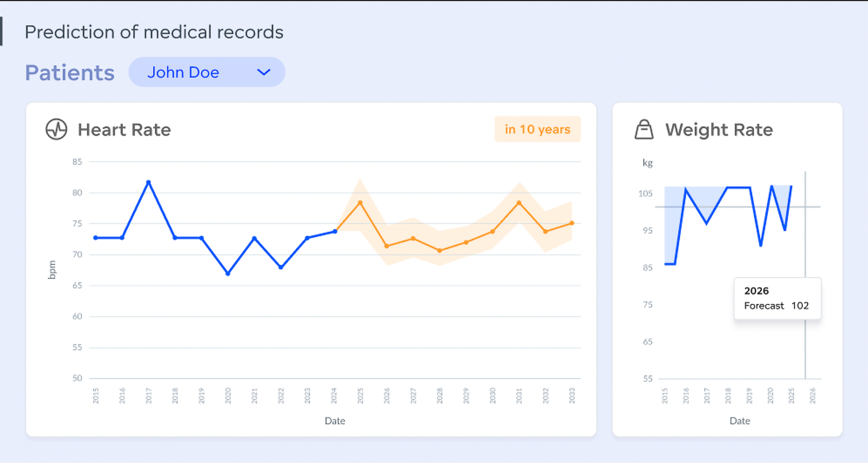This screenshot has height=463, width=868.
Task: Select the Heart Rate panel header
Action: 124,129
